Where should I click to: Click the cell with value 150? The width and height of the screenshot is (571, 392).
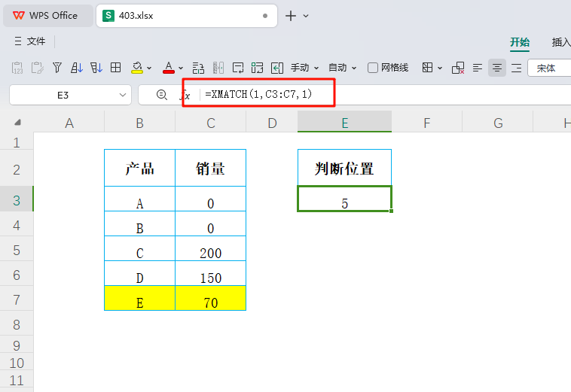pyautogui.click(x=210, y=273)
